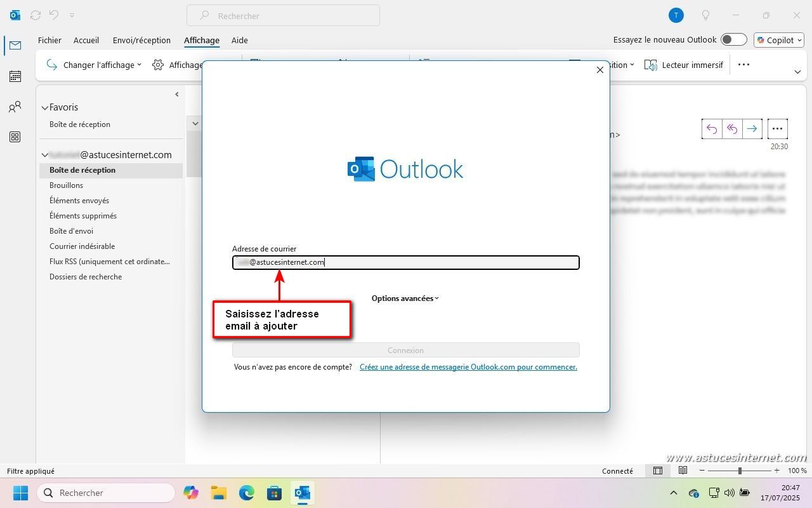
Task: Open Microsoft Edge from taskbar
Action: point(247,493)
